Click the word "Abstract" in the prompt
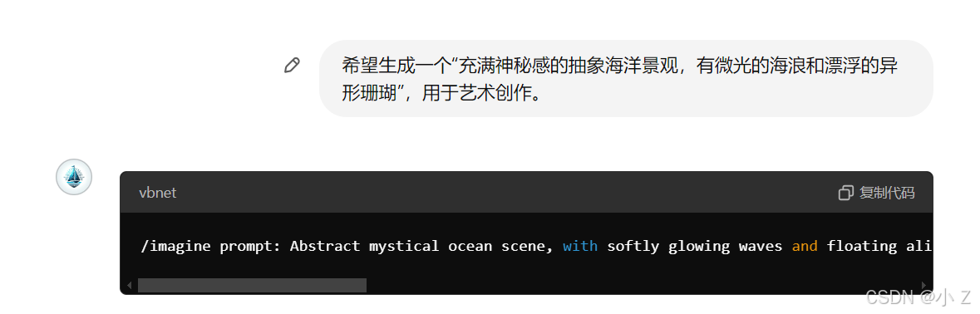980x314 pixels. click(x=325, y=246)
